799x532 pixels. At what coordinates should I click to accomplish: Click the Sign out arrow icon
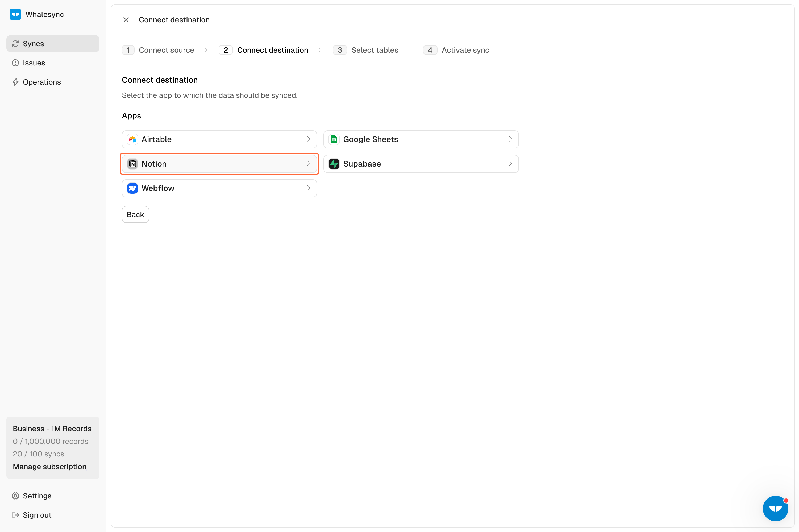[x=15, y=515]
